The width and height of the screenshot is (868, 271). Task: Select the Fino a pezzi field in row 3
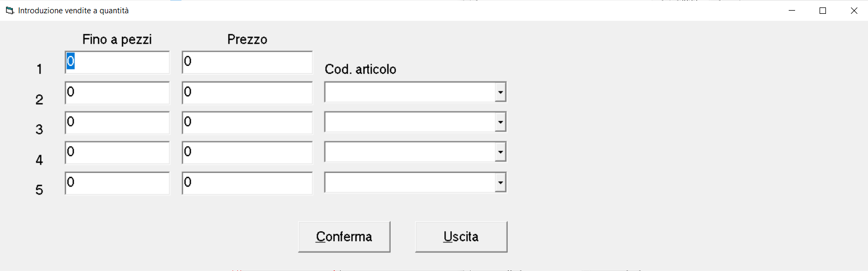click(117, 122)
